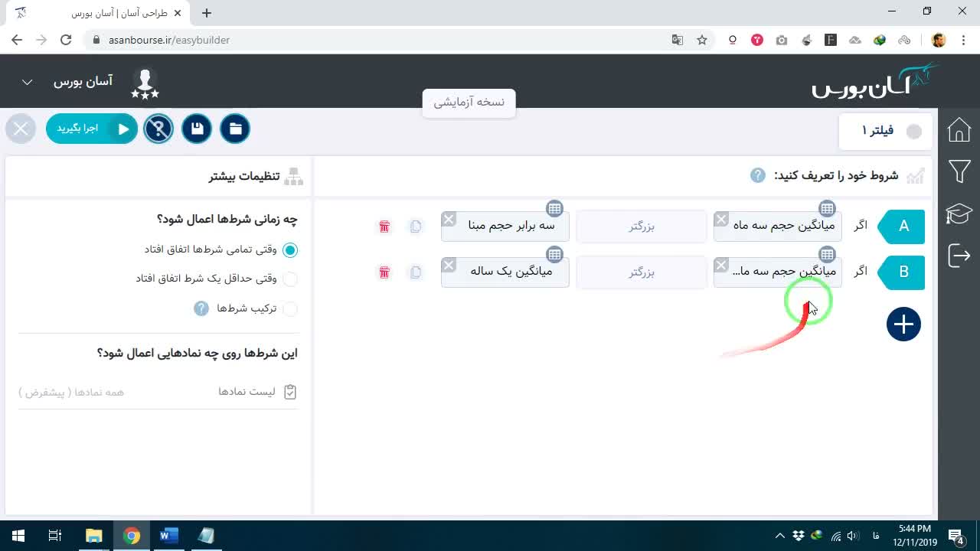Viewport: 980px width, 551px height.
Task: Click the تنظیمات بیشتر hierarchy icon
Action: click(x=293, y=177)
